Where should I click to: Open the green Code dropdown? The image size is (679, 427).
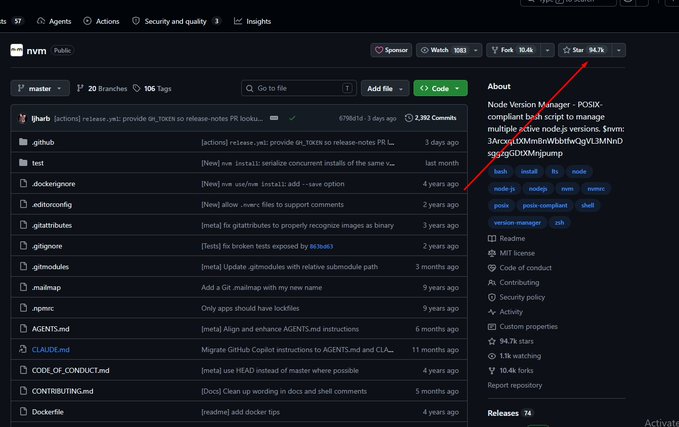[440, 88]
